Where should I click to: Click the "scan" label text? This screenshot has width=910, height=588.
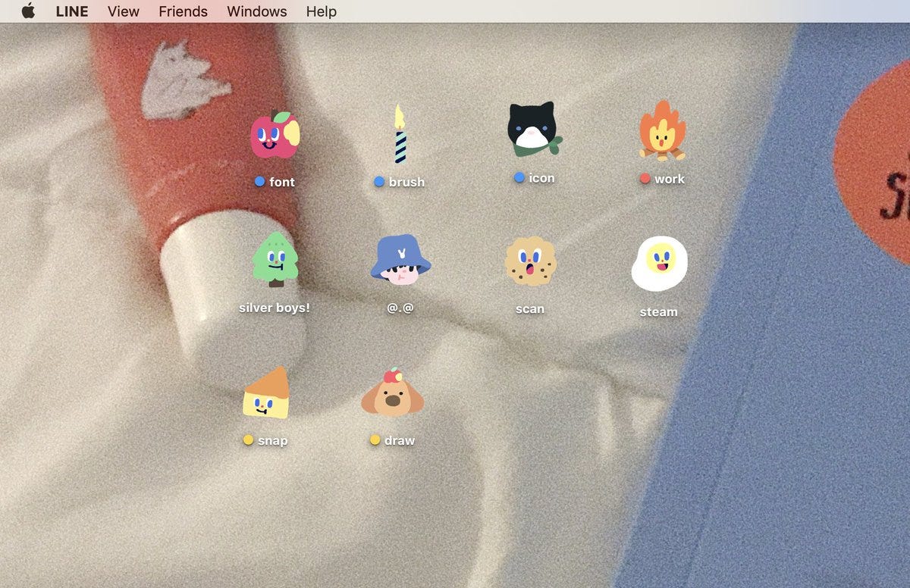530,308
